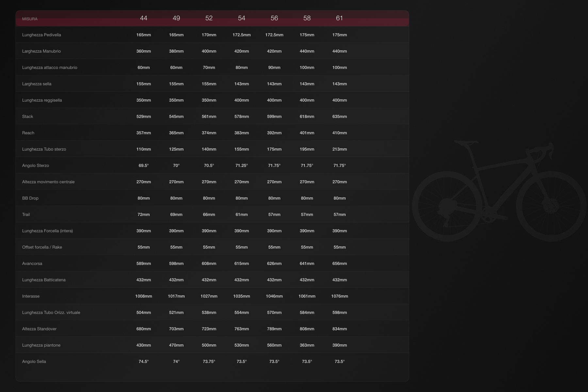The width and height of the screenshot is (588, 392).
Task: Select size 56 column header
Action: (x=275, y=19)
